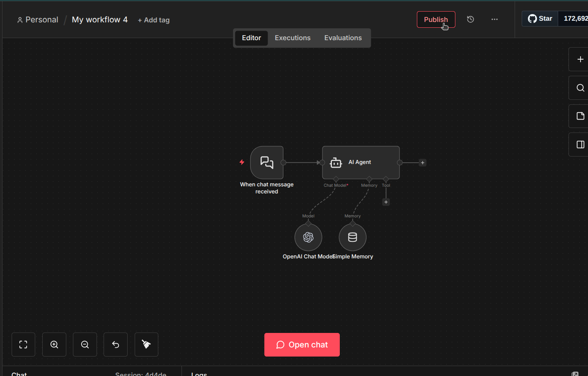Toggle the side panel icon in the right sidebar
This screenshot has height=376, width=588.
pos(579,144)
